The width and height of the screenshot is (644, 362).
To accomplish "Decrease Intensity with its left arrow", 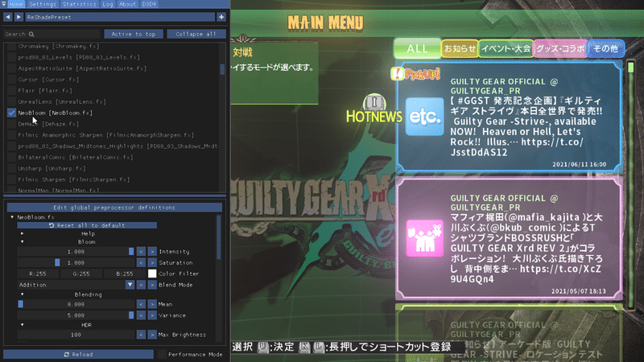I will (x=141, y=252).
